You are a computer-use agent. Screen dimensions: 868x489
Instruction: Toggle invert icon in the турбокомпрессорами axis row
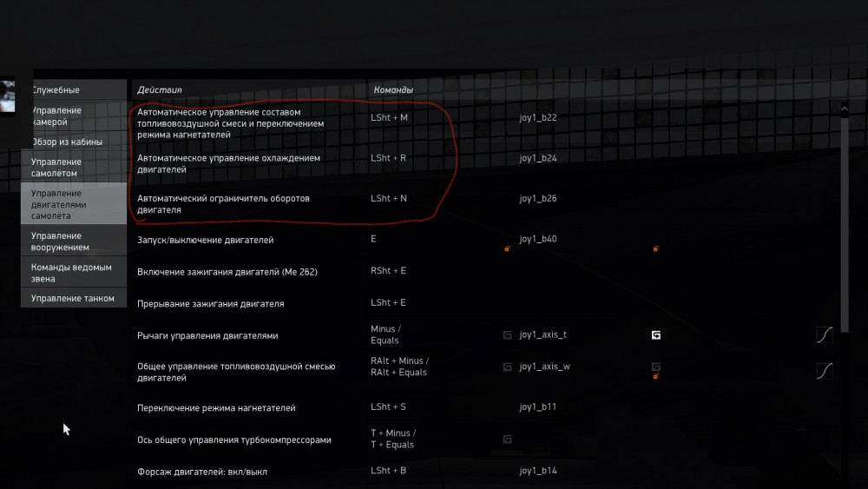[x=507, y=439]
